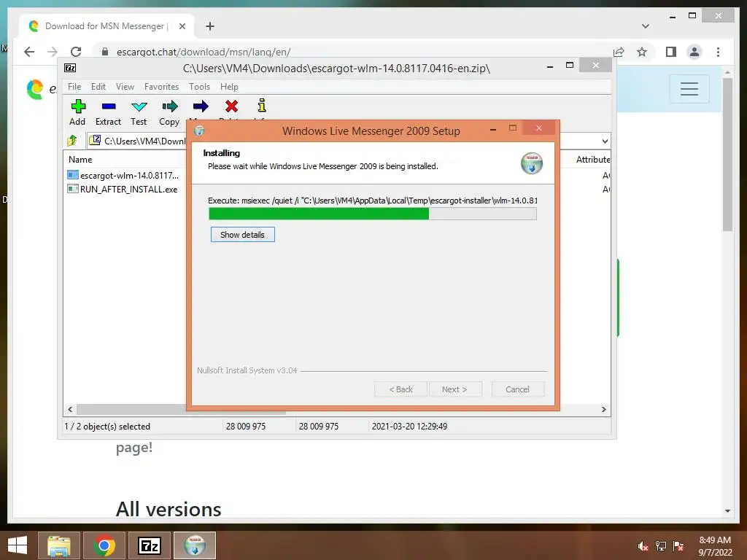Select the RUN_AFTER_INSTALL.exe file

123,189
